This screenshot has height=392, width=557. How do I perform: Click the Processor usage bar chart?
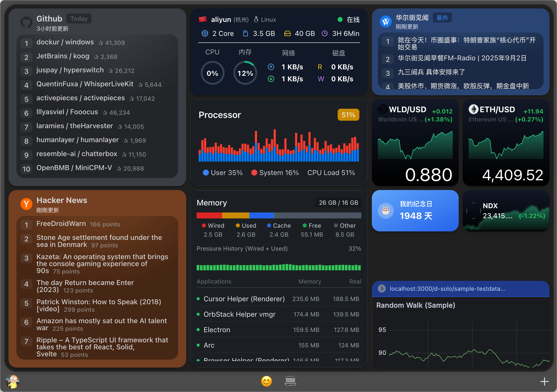tap(279, 145)
